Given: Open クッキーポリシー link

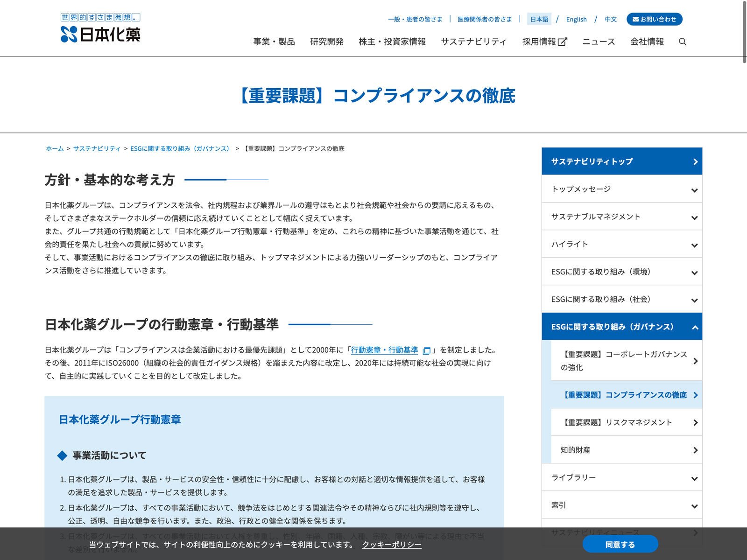Looking at the screenshot, I should (392, 545).
